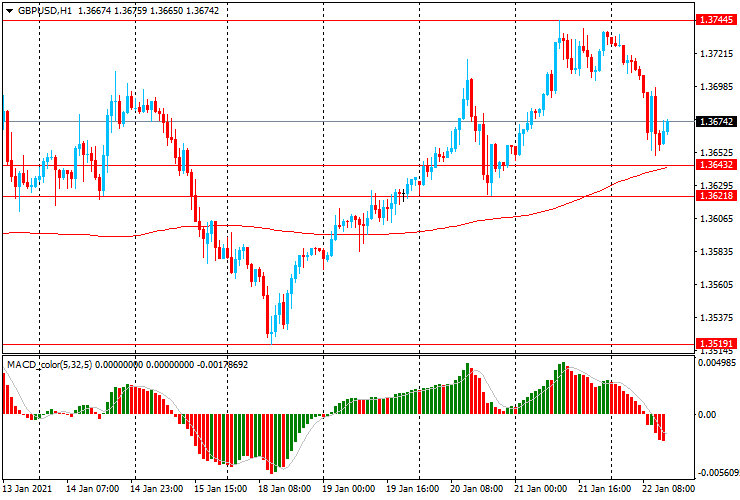Select the MACD_color(5,32,5) indicator label
This screenshot has width=740, height=500.
(x=50, y=365)
